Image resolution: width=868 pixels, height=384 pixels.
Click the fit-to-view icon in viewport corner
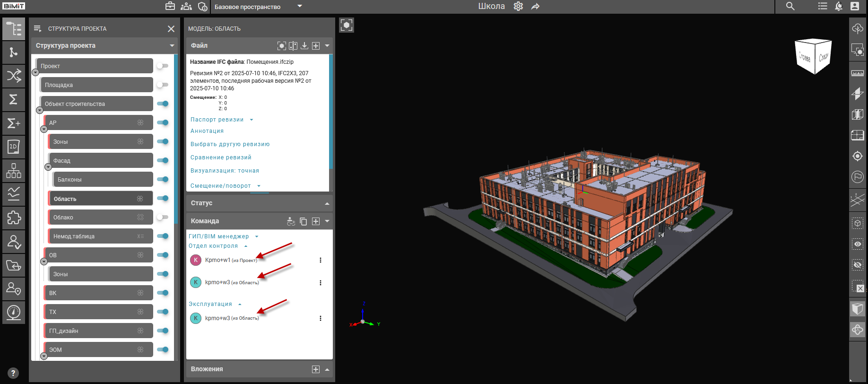coord(347,25)
